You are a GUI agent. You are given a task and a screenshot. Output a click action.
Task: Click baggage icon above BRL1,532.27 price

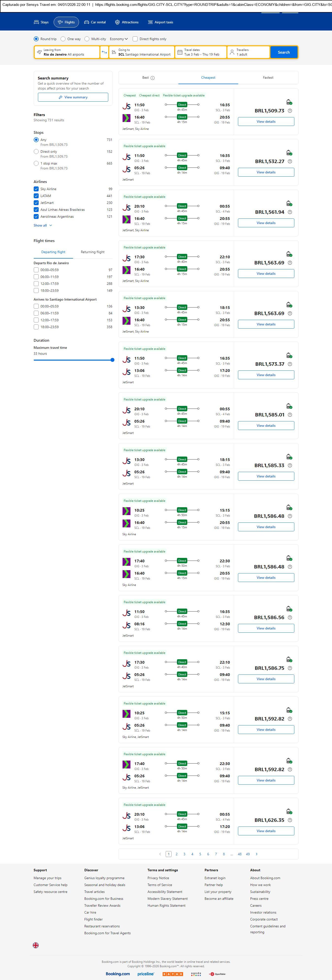pos(289,153)
